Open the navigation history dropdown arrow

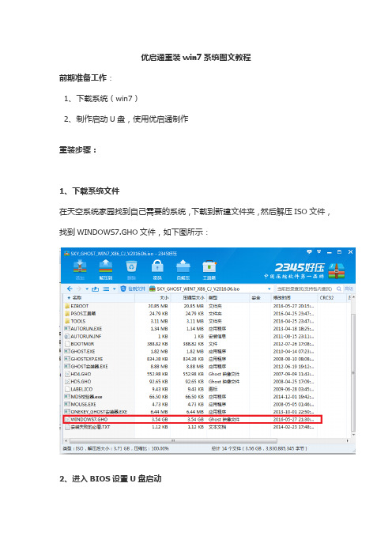87,289
